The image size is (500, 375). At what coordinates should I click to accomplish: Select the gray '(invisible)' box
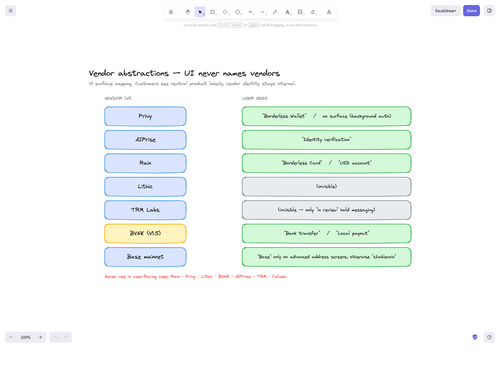(x=326, y=186)
